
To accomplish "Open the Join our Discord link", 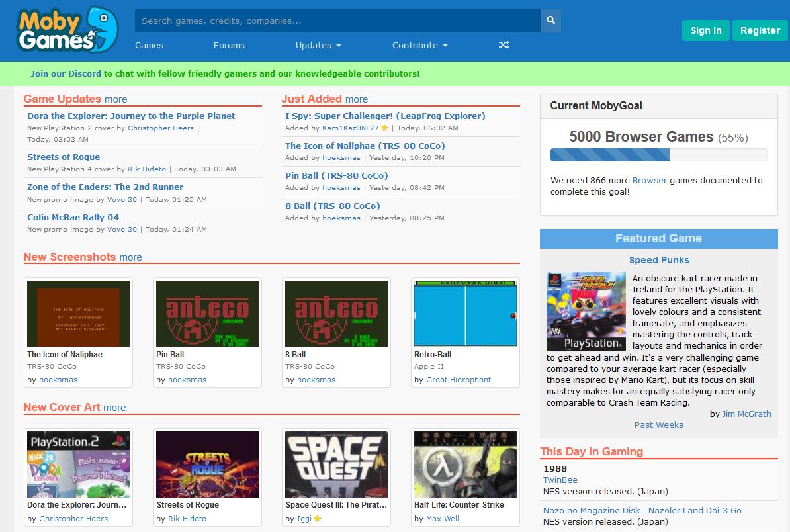I will click(x=66, y=73).
